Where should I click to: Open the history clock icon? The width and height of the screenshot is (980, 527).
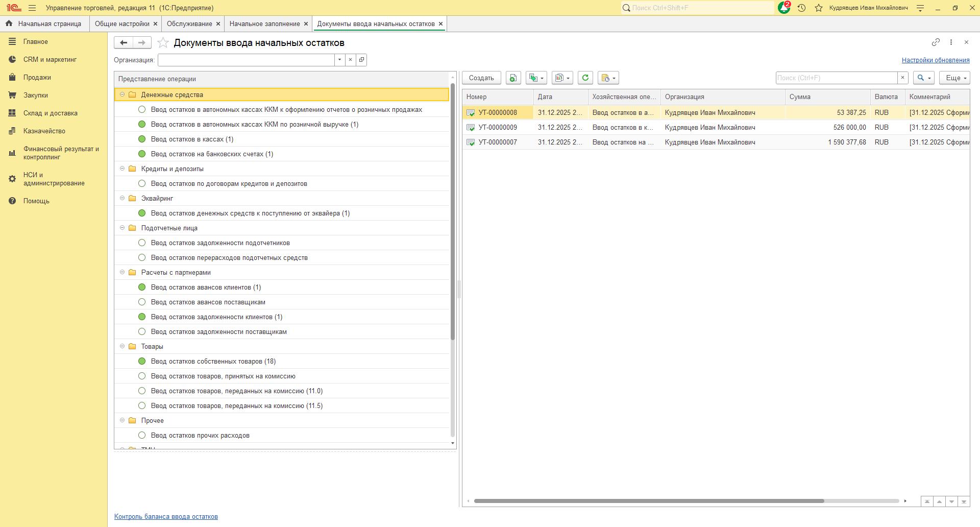(x=801, y=8)
